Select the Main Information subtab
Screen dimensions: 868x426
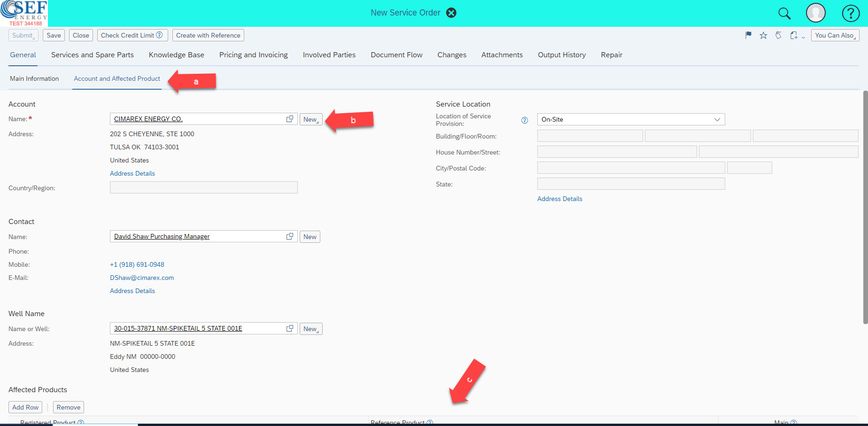point(34,78)
